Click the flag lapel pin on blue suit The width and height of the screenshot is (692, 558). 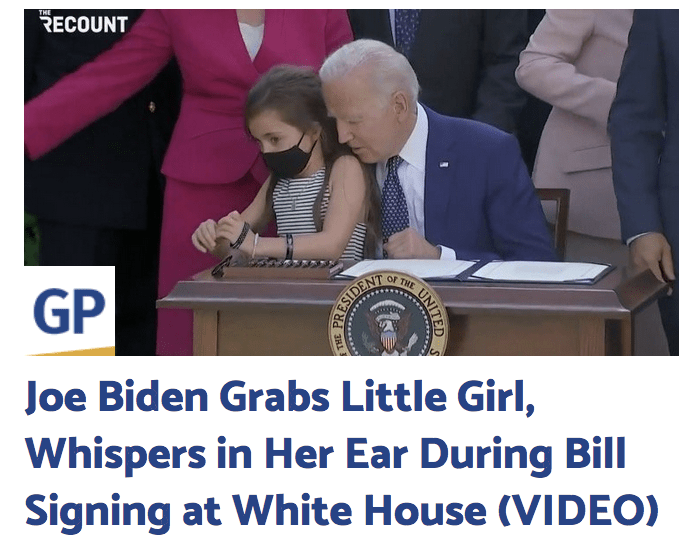point(444,165)
